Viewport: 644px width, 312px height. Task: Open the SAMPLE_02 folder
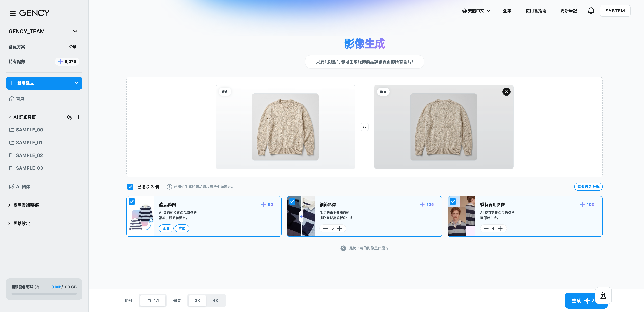click(44, 155)
